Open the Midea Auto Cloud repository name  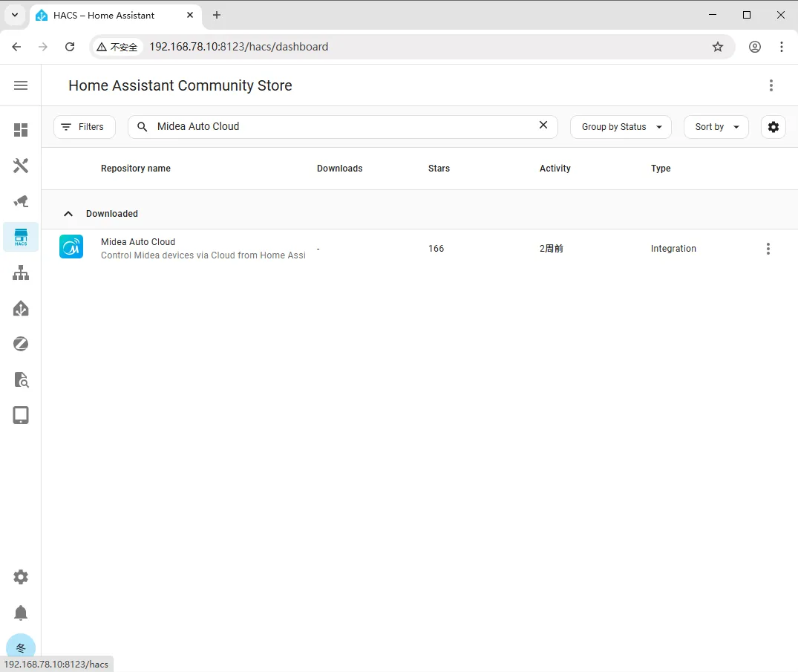[x=138, y=242]
